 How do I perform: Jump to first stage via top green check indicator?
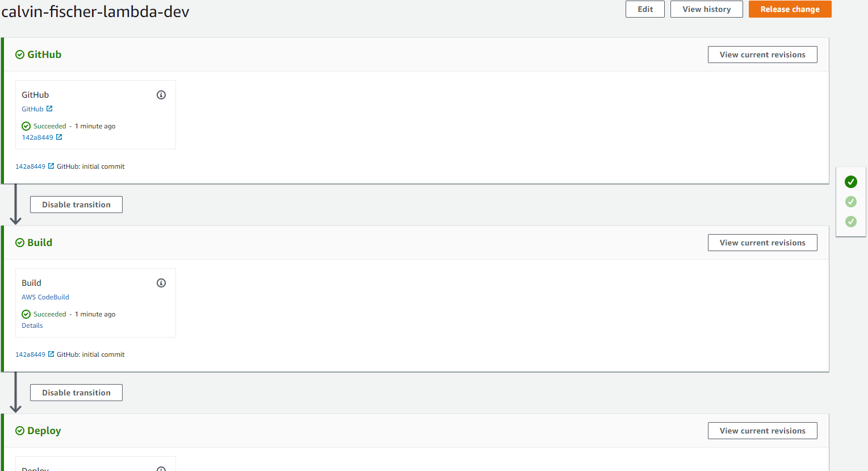pyautogui.click(x=850, y=182)
